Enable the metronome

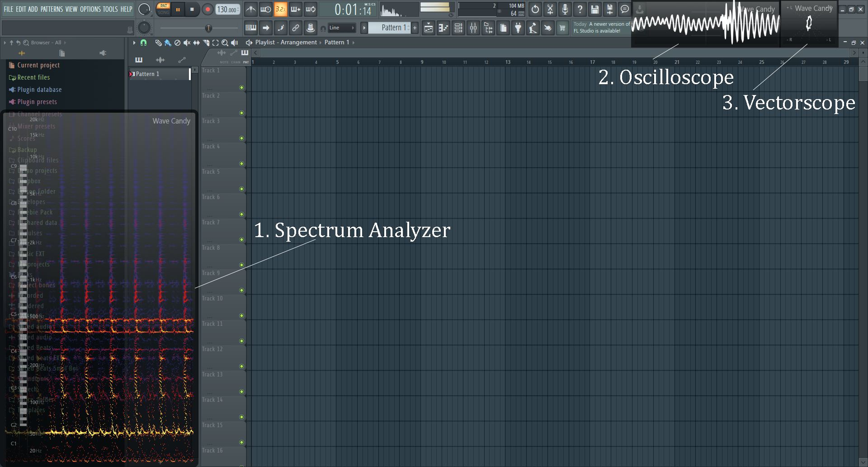click(x=250, y=9)
